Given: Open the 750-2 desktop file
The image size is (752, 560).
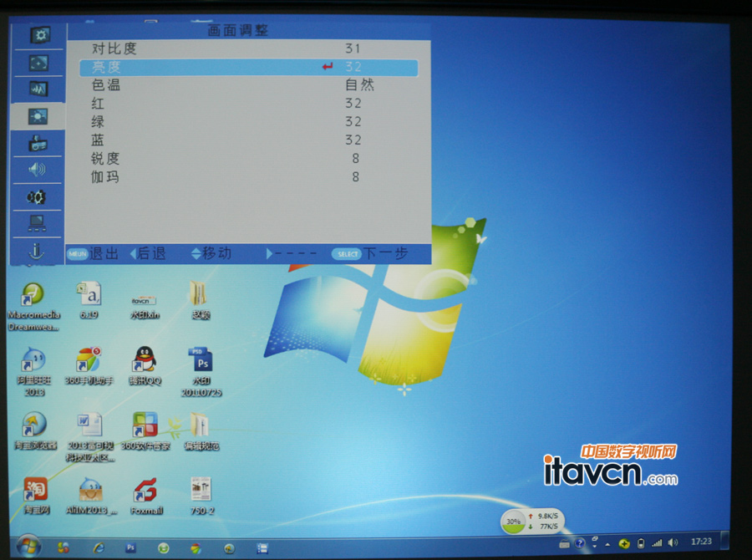Looking at the screenshot, I should [202, 496].
